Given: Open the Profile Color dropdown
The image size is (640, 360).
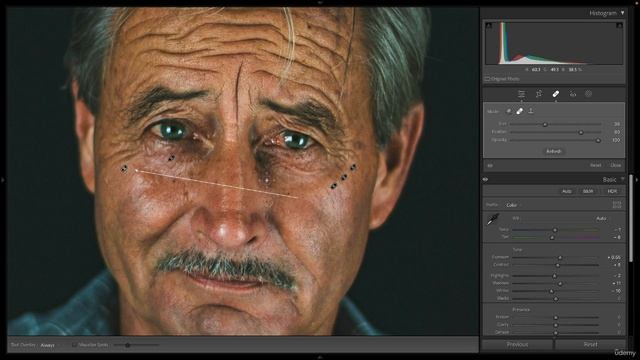Looking at the screenshot, I should click(x=512, y=205).
